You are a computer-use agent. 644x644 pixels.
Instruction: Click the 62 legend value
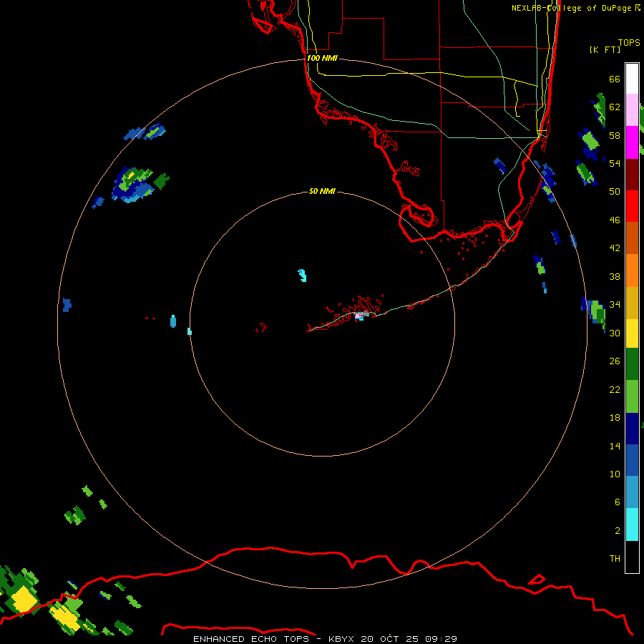pyautogui.click(x=615, y=107)
